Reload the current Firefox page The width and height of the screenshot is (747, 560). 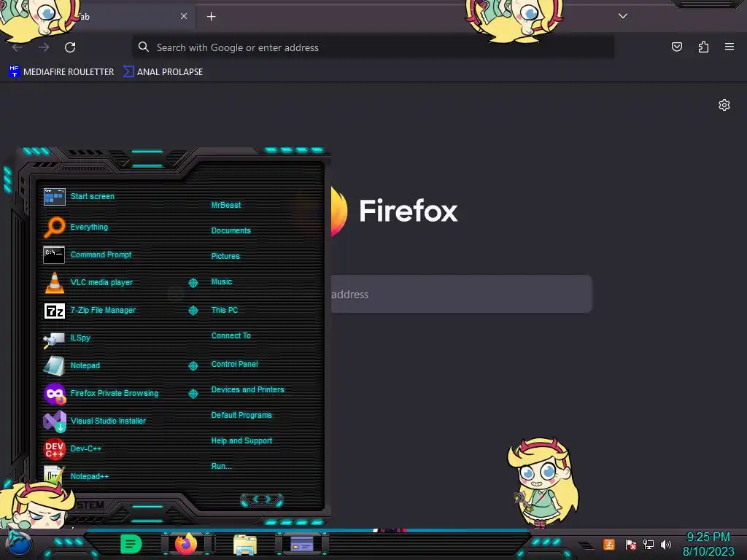click(x=70, y=47)
